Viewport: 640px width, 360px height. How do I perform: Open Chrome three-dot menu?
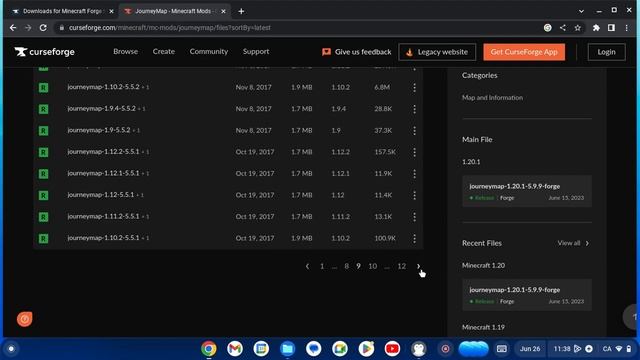(x=627, y=28)
